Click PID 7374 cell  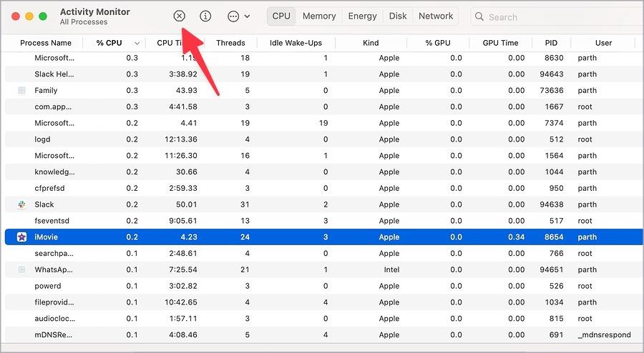click(554, 123)
